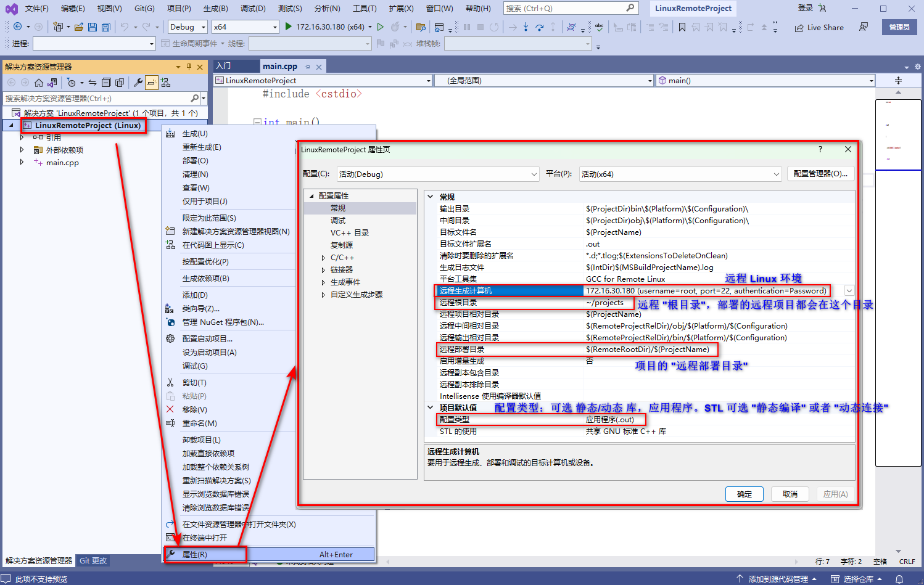Choose 清理(N) in the context menu
Screen dimensions: 924x585
click(x=196, y=174)
